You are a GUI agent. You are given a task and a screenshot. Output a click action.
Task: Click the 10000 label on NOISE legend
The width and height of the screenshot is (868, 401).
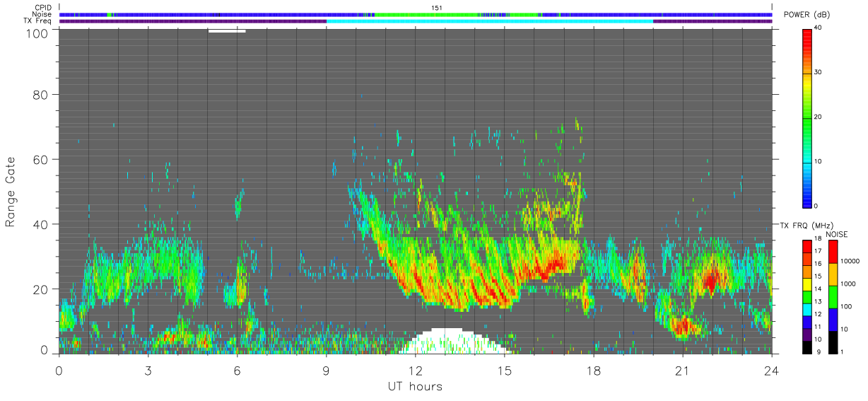pyautogui.click(x=851, y=261)
